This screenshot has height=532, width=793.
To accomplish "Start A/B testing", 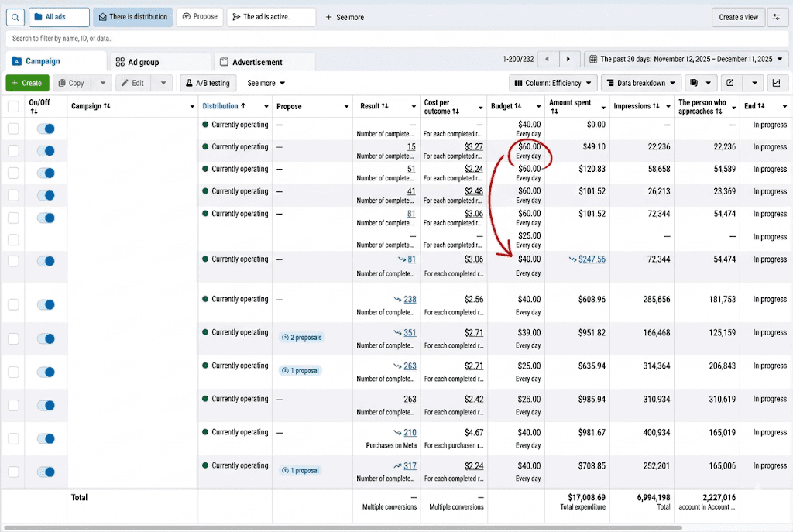I will (208, 83).
